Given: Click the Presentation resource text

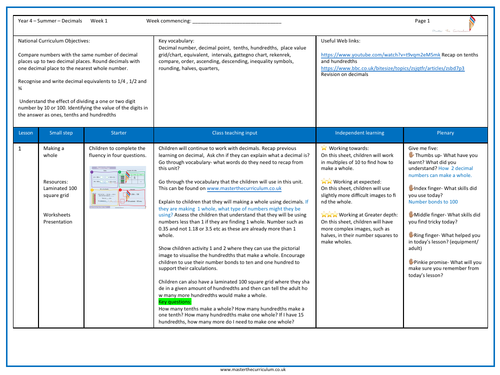Looking at the screenshot, I should [x=58, y=222].
